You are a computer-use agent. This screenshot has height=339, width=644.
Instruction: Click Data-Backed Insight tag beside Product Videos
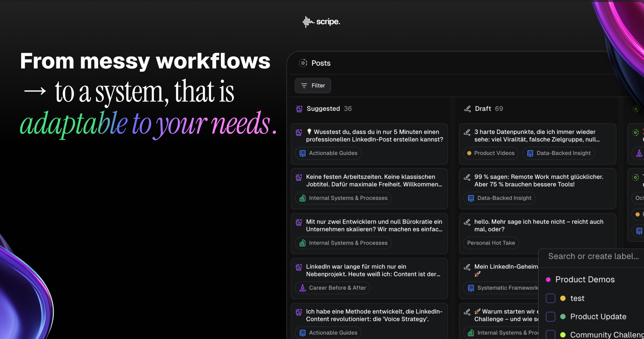(x=559, y=153)
